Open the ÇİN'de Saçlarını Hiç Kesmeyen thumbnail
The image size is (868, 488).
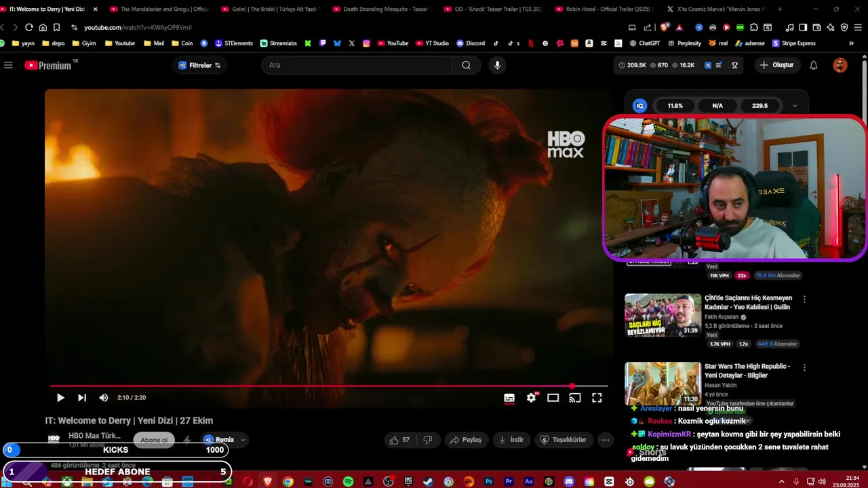click(663, 315)
